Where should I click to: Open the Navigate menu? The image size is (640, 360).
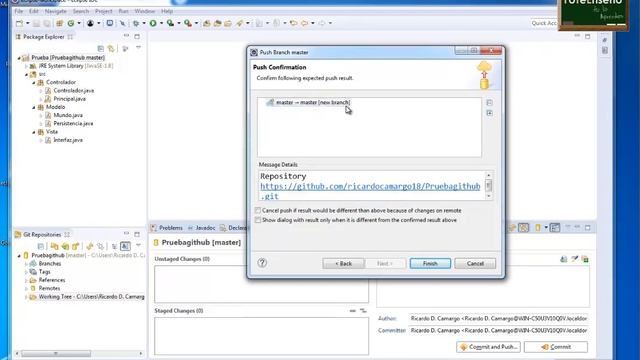coord(56,11)
